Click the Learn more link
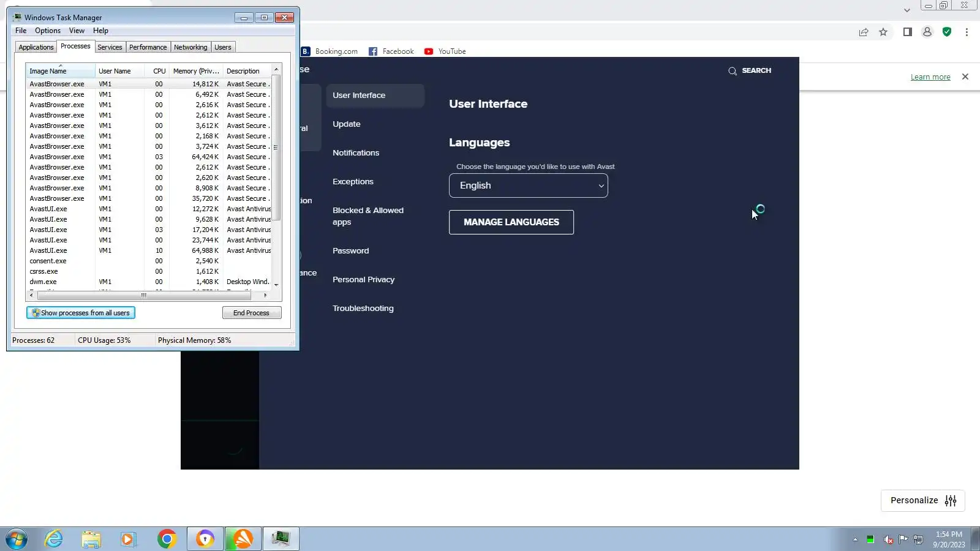 (x=930, y=77)
